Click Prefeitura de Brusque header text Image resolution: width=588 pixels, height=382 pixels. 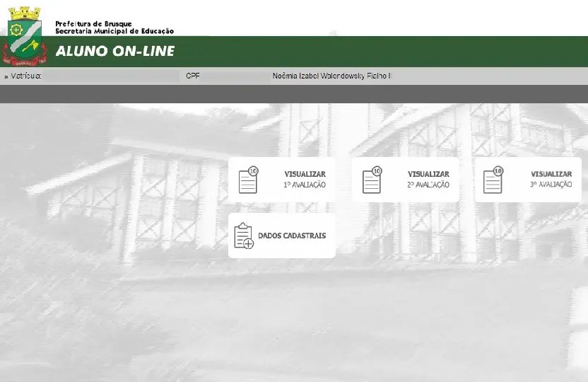coord(93,24)
